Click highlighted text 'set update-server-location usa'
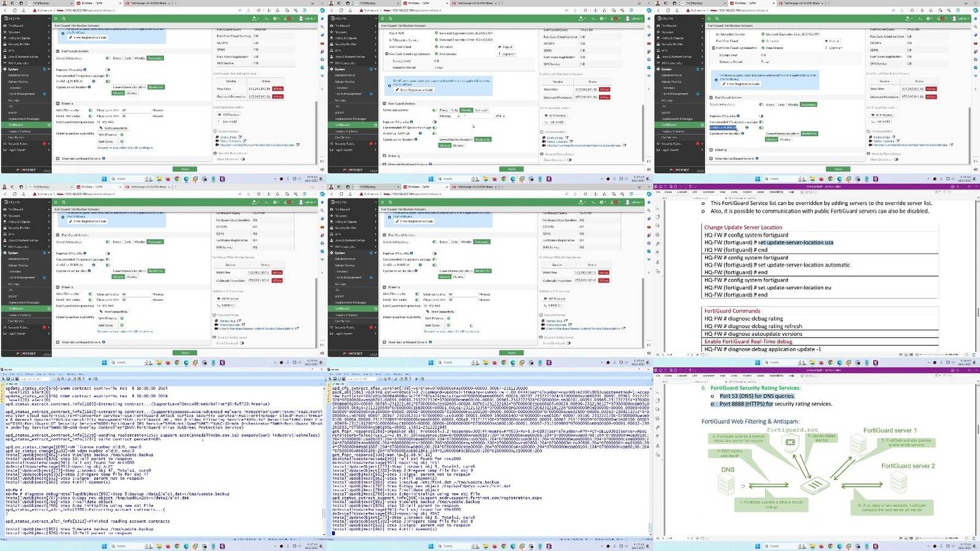This screenshot has height=551, width=980. [796, 243]
